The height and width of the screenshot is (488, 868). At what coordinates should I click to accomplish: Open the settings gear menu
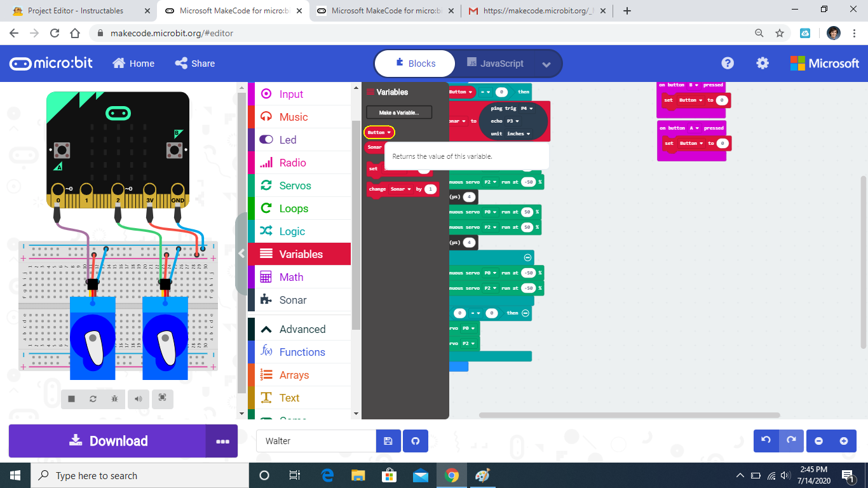(763, 64)
